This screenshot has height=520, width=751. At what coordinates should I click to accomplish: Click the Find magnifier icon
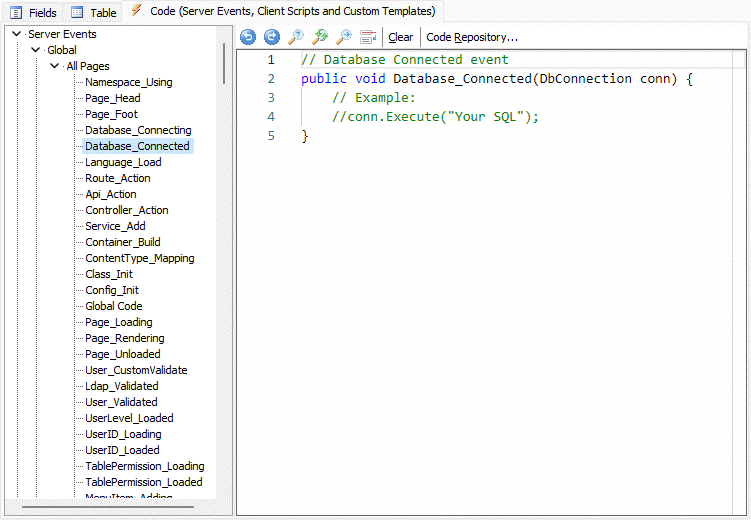click(296, 37)
